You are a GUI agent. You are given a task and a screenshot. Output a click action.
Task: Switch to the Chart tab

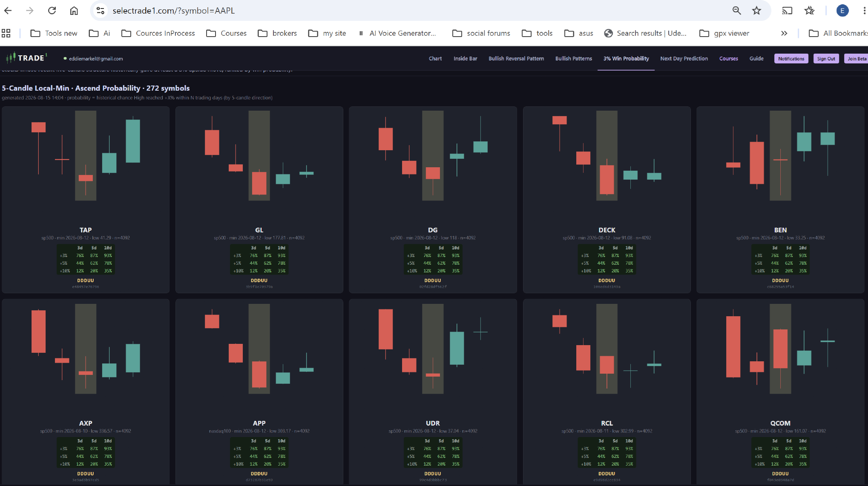tap(435, 59)
